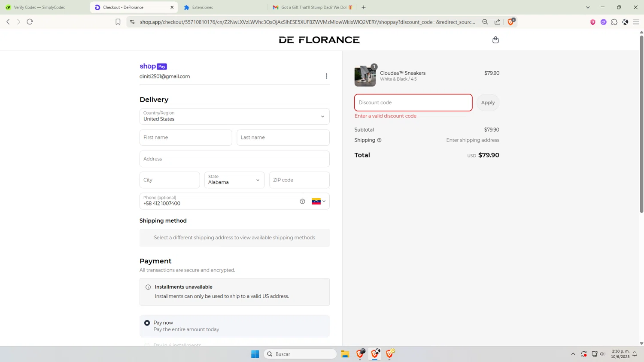
Task: Switch to Verify Codes SimplyCodes tab
Action: (45, 7)
